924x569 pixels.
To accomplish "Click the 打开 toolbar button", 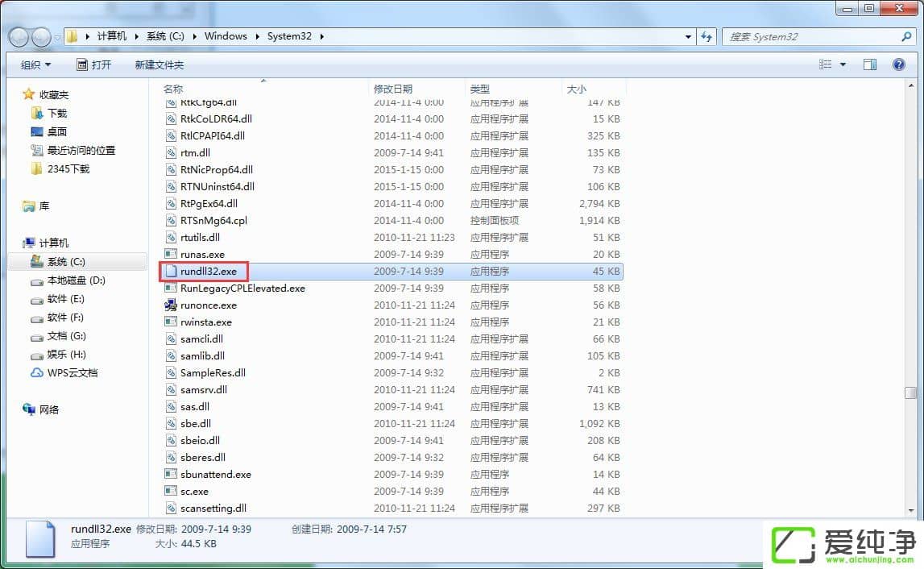I will coord(95,64).
